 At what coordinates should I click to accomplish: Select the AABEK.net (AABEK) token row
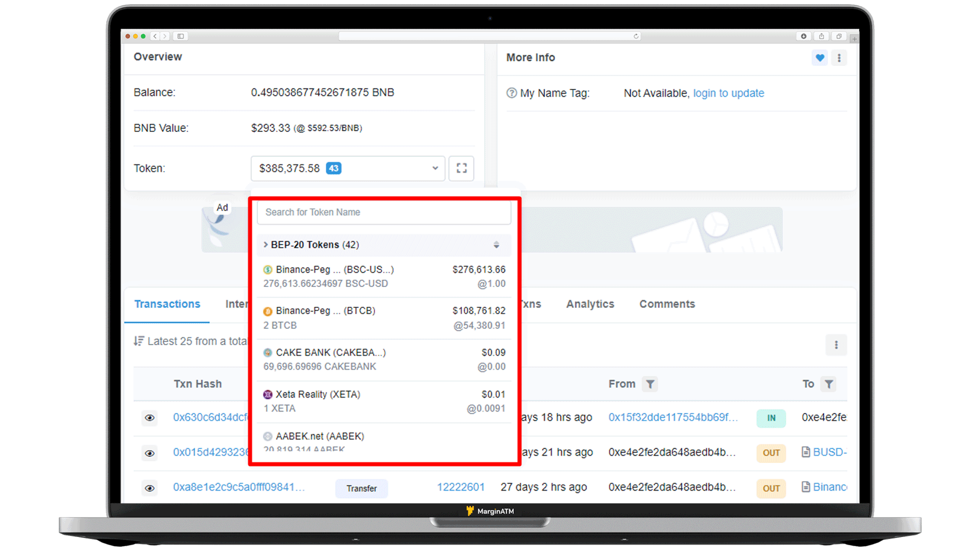[384, 438]
